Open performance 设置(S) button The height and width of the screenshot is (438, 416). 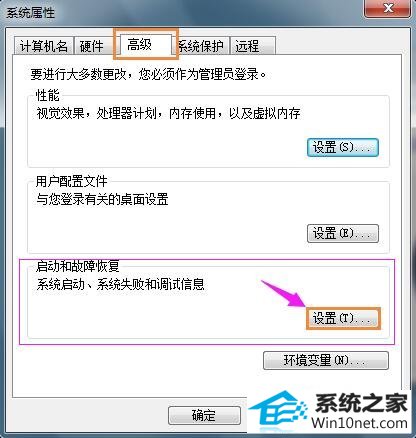click(x=343, y=147)
